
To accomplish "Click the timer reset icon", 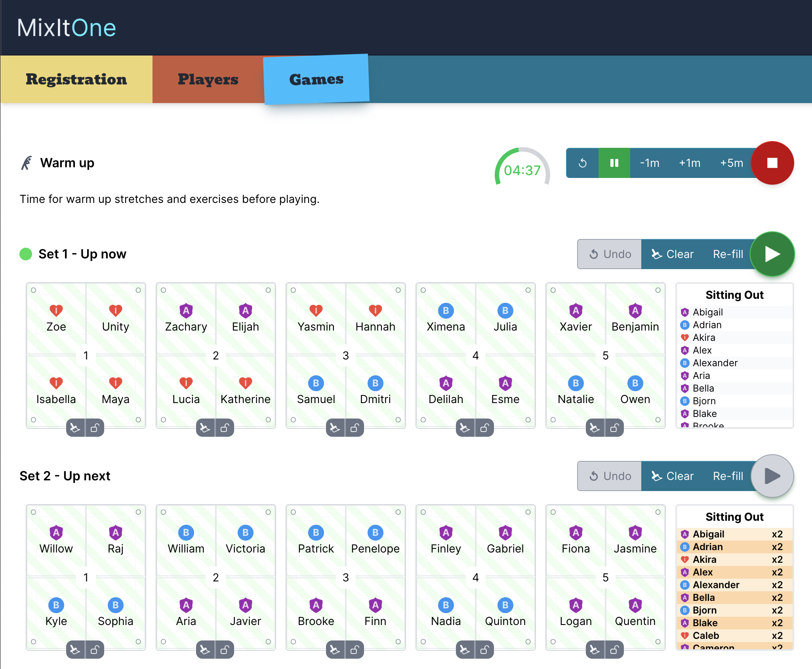I will click(582, 163).
